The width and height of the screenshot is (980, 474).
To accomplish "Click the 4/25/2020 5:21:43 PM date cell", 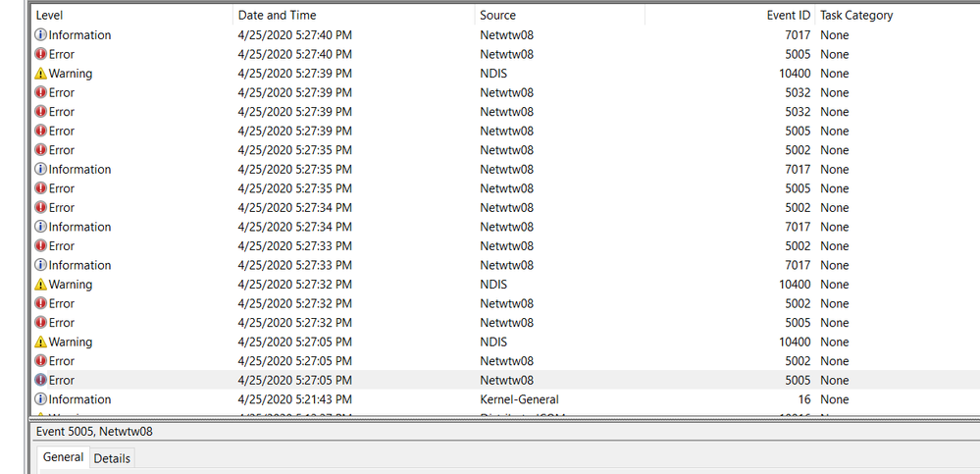I will pos(295,399).
